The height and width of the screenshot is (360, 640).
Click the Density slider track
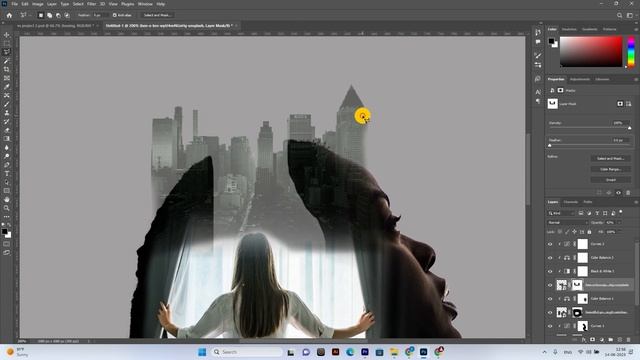[589, 128]
